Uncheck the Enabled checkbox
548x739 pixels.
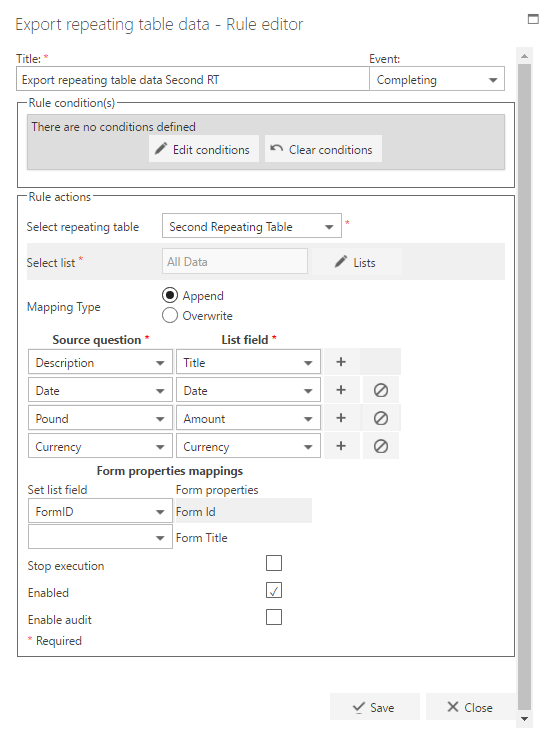click(x=274, y=590)
